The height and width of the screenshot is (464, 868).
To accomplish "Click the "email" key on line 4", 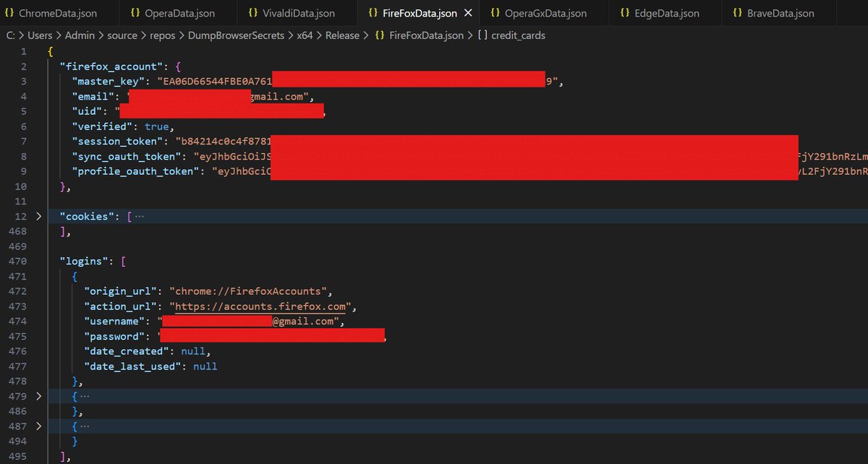I will click(94, 97).
